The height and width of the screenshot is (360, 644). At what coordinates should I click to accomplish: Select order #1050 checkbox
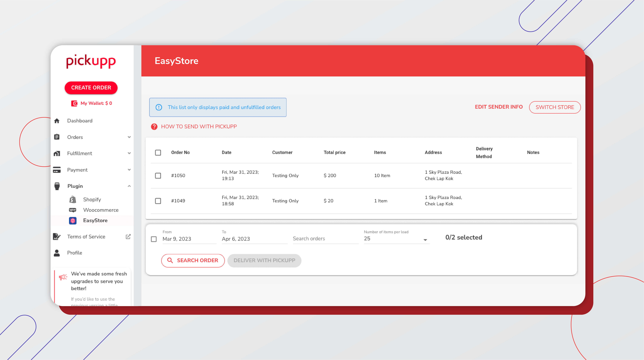[158, 176]
